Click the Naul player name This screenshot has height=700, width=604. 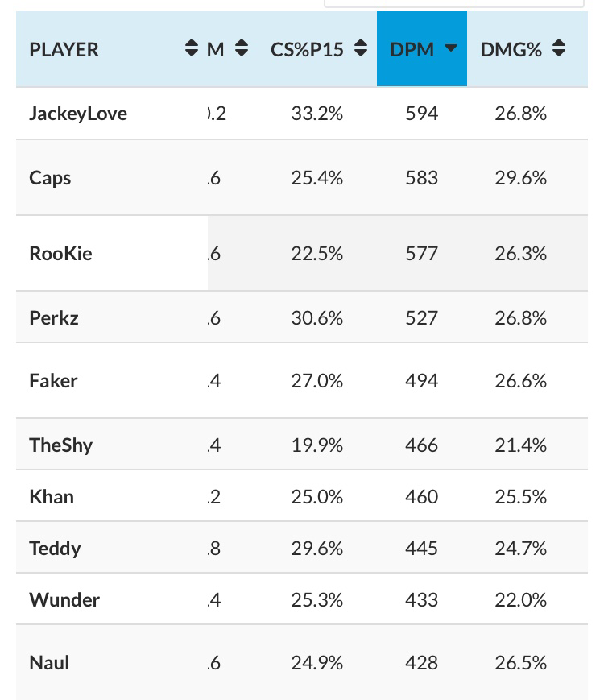coord(49,662)
